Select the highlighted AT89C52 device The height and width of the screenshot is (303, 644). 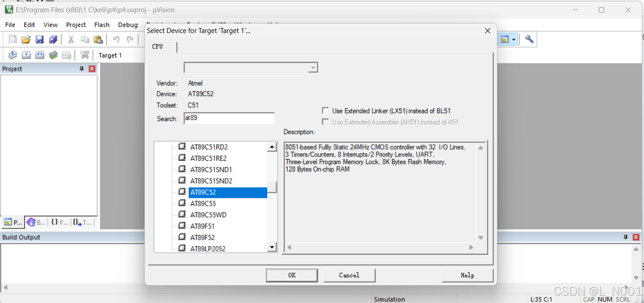click(228, 192)
